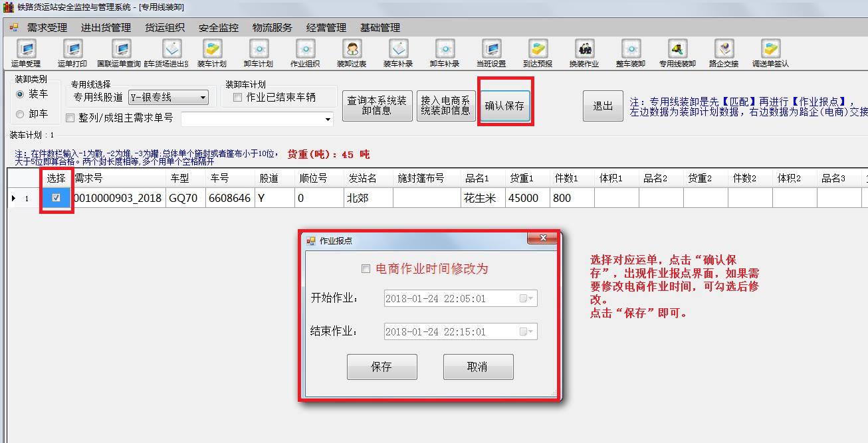The height and width of the screenshot is (443, 868).
Task: Open the 换装作业 toolbar icon
Action: [x=584, y=53]
